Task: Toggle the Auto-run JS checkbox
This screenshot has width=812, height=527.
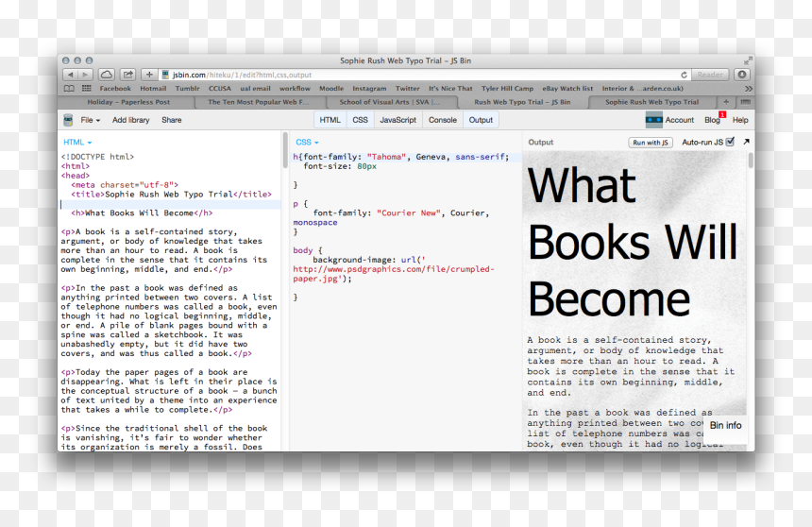Action: click(730, 142)
